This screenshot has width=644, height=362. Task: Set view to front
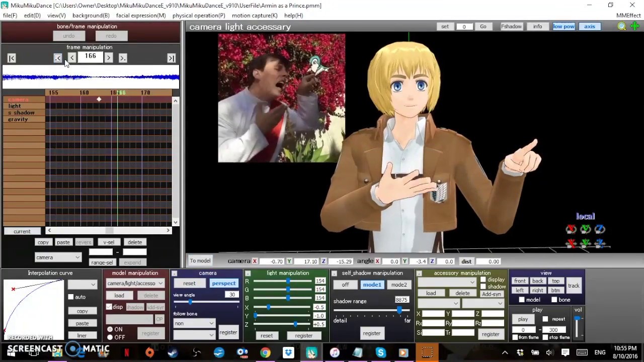(520, 281)
